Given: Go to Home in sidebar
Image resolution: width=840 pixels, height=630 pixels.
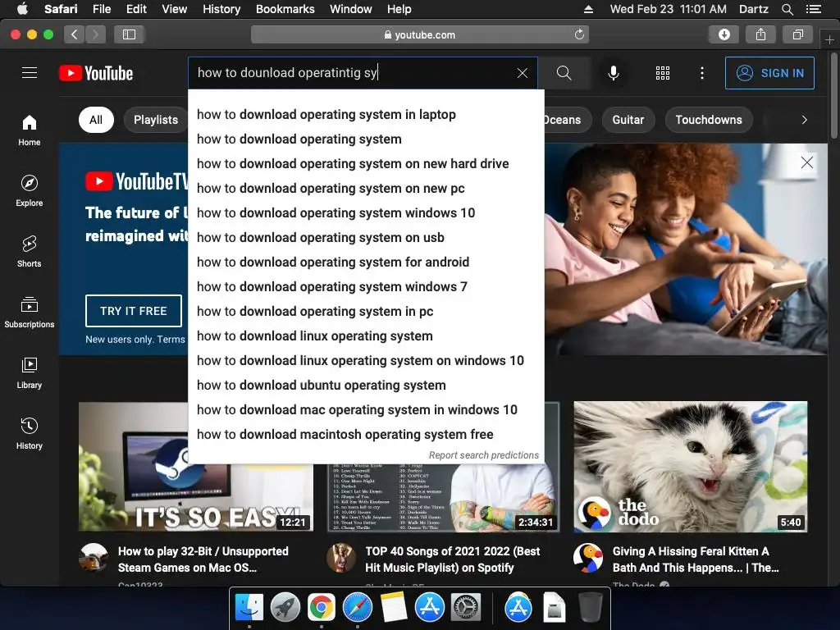Looking at the screenshot, I should pyautogui.click(x=30, y=130).
